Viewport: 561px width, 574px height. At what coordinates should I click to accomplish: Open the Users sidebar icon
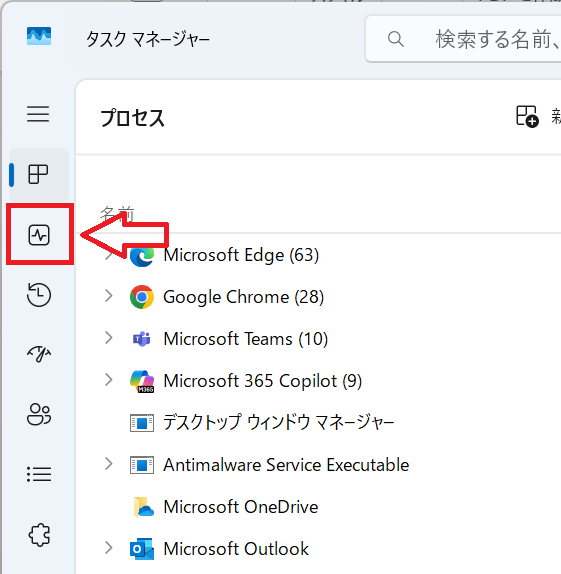(x=39, y=414)
